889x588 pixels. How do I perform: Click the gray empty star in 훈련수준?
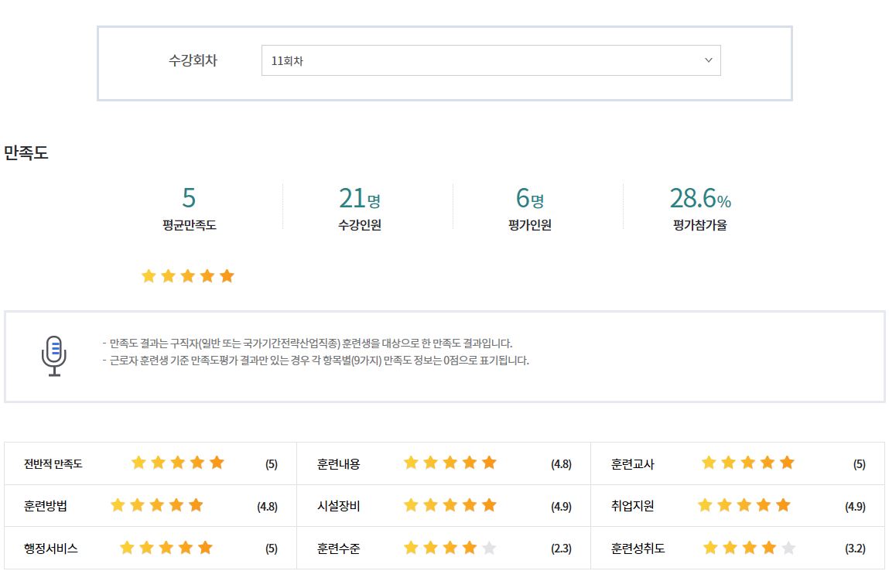tap(489, 549)
